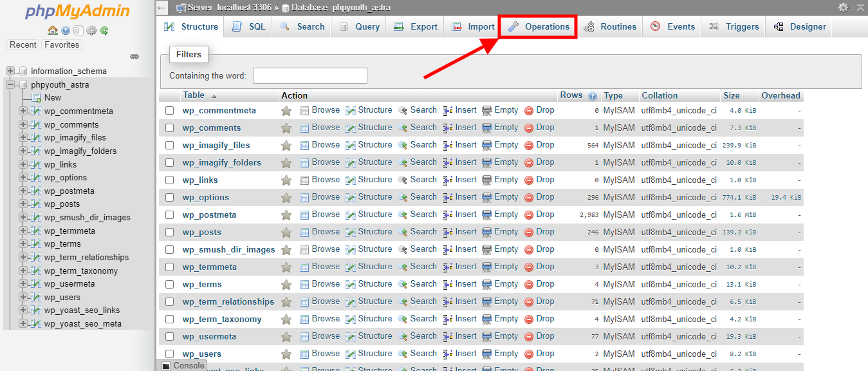The image size is (868, 371).
Task: Click the Containing the word input field
Action: click(310, 76)
